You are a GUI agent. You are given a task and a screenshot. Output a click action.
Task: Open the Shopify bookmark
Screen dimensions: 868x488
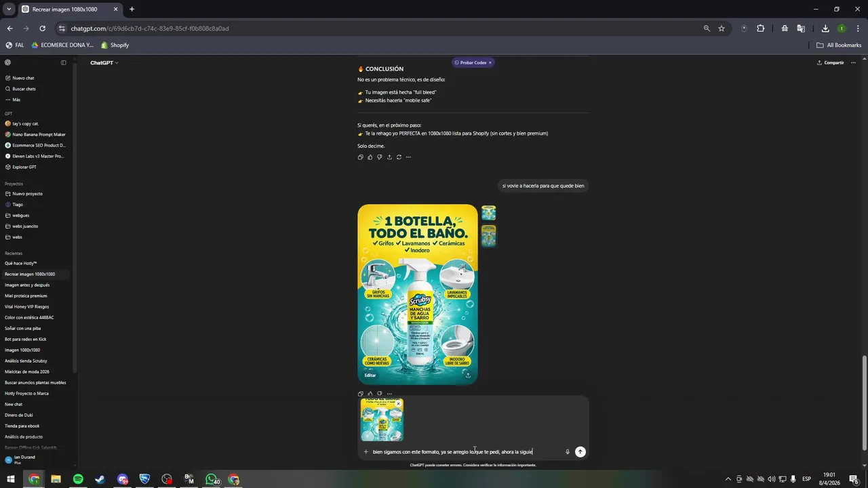(115, 45)
